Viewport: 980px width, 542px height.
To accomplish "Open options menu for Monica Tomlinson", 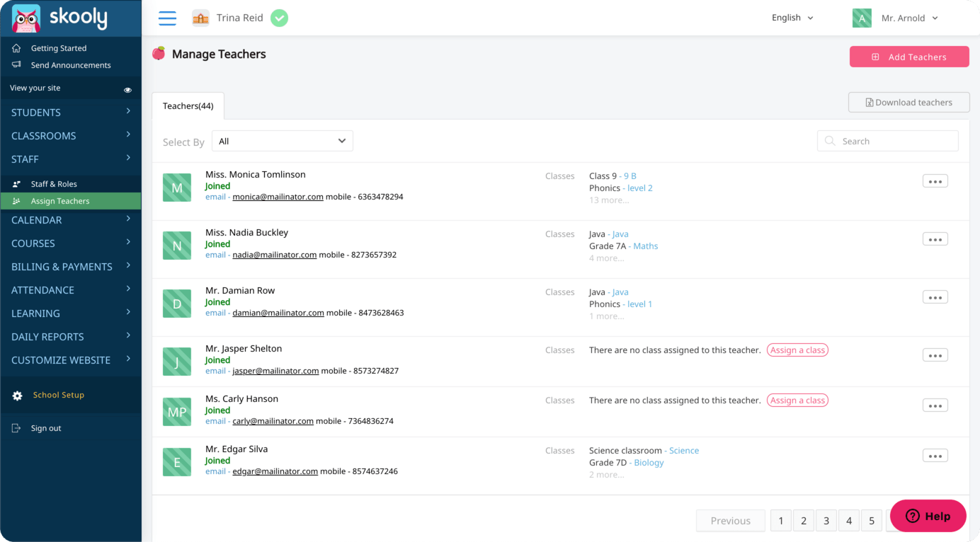I will pos(935,181).
